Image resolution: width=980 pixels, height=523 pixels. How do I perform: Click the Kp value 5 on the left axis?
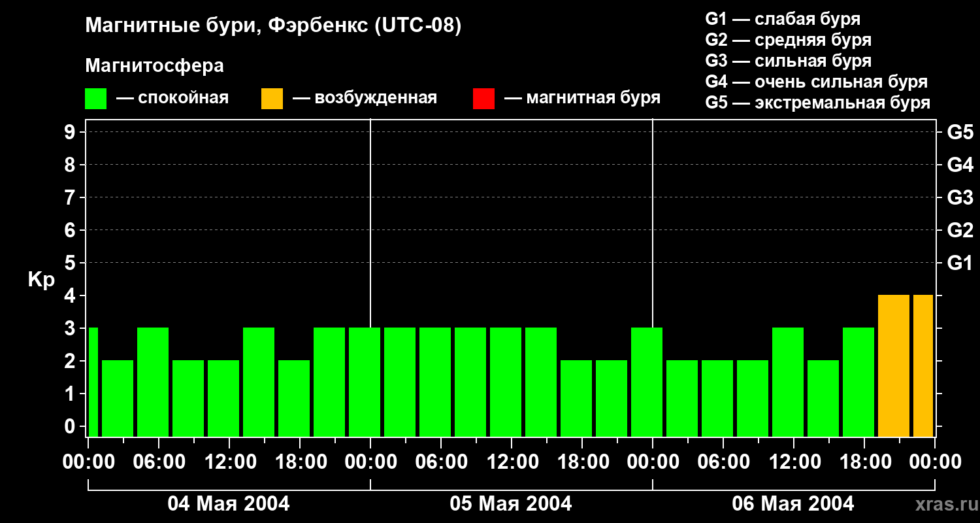[71, 263]
